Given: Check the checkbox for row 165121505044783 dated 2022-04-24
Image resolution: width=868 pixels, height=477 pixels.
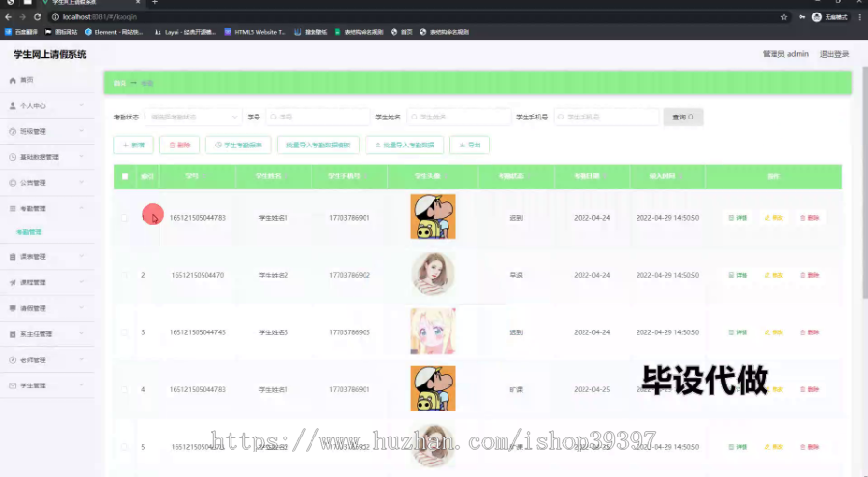Looking at the screenshot, I should pos(124,218).
